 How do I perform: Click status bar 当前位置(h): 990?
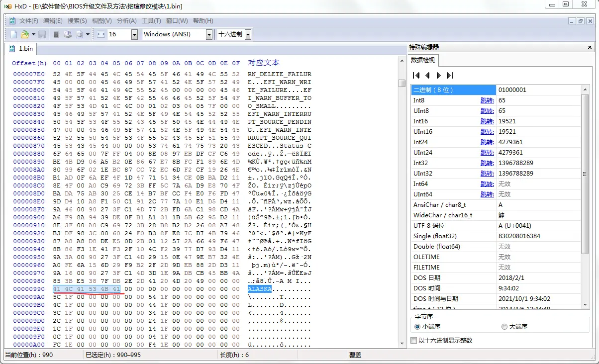[x=28, y=355]
